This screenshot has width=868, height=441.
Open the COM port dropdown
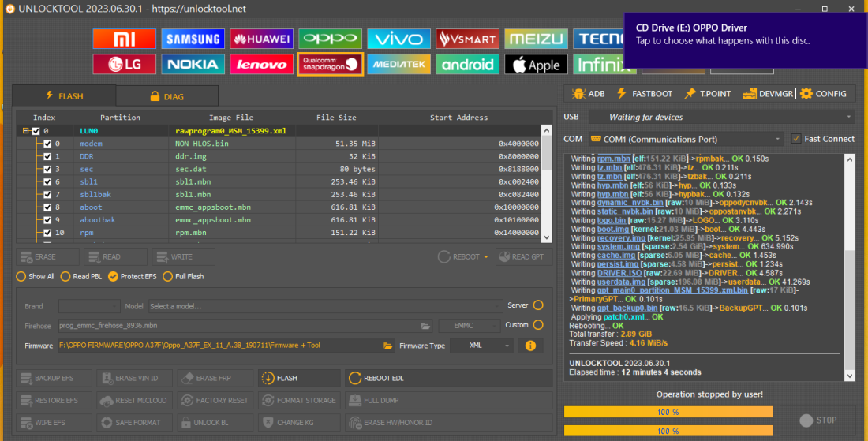point(686,139)
